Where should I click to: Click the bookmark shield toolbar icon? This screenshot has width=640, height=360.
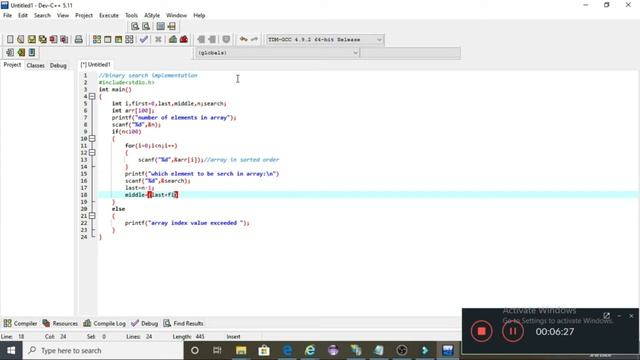tap(226, 40)
